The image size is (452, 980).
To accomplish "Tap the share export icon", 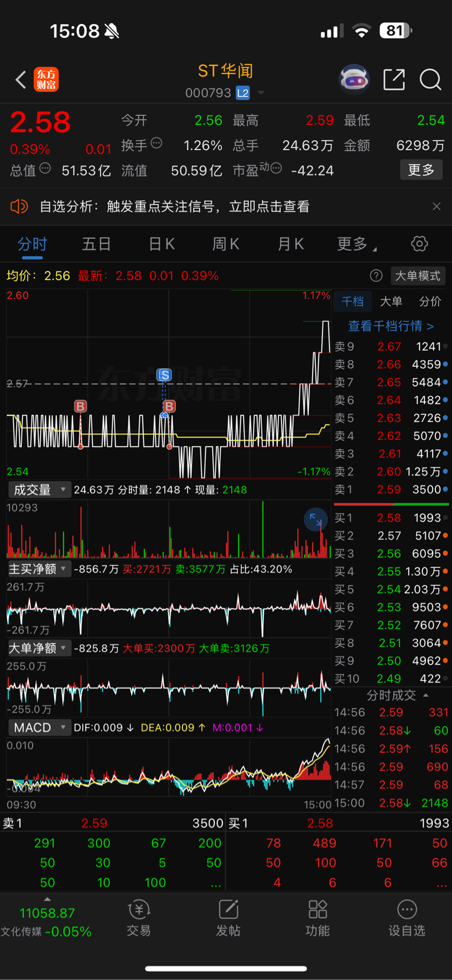I will click(x=394, y=79).
